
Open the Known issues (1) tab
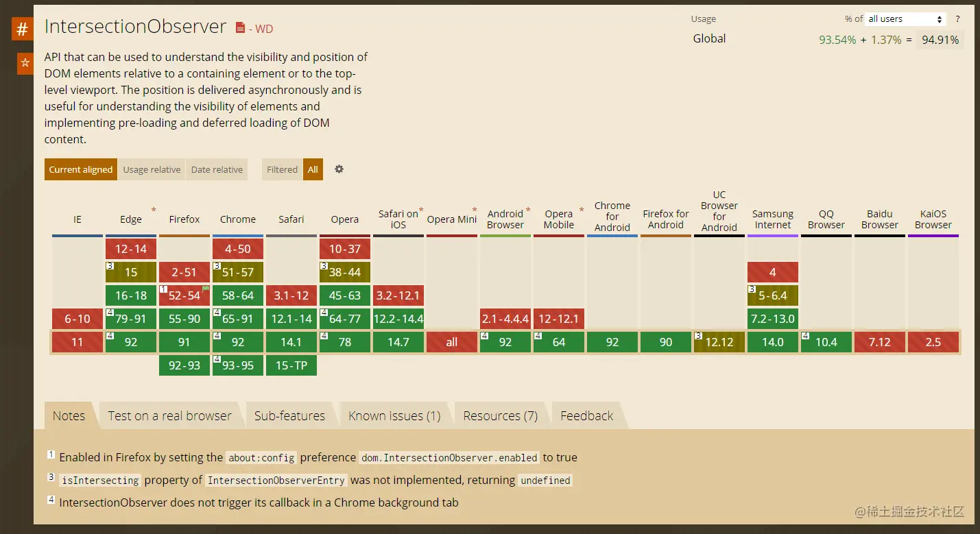coord(394,415)
